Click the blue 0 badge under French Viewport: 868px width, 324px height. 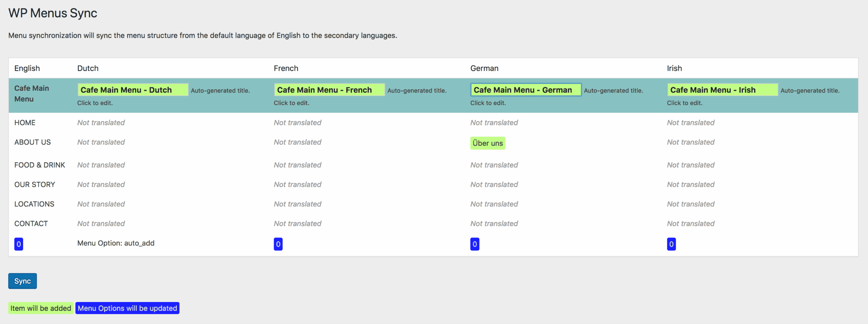278,244
